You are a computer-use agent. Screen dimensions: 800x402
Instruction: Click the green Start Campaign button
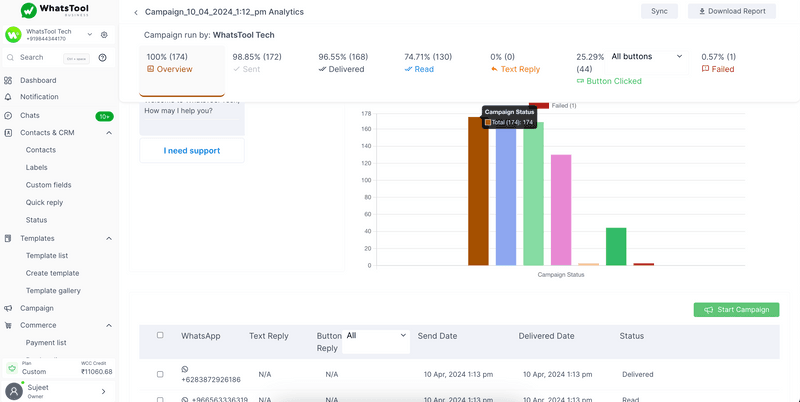(736, 310)
